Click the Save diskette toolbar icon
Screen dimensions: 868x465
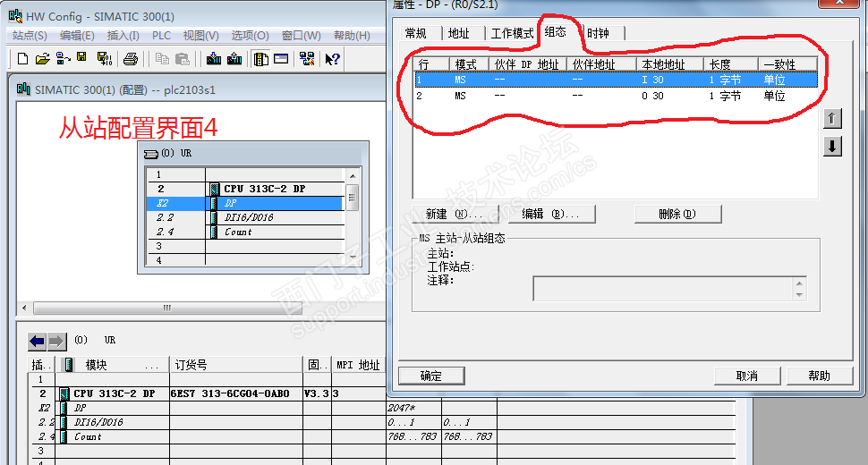(82, 57)
